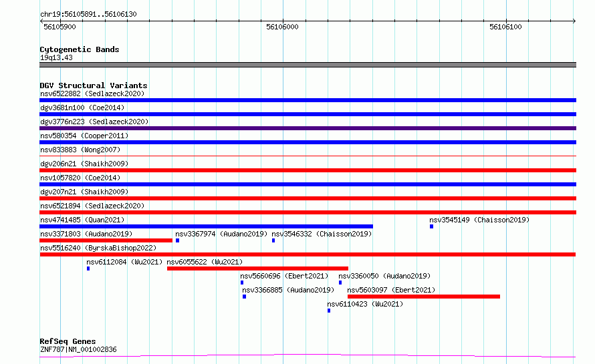Open the nsv6522882 (Sedlazeck2020) variant label
Viewport: 595px width, 364px height.
pyautogui.click(x=92, y=94)
